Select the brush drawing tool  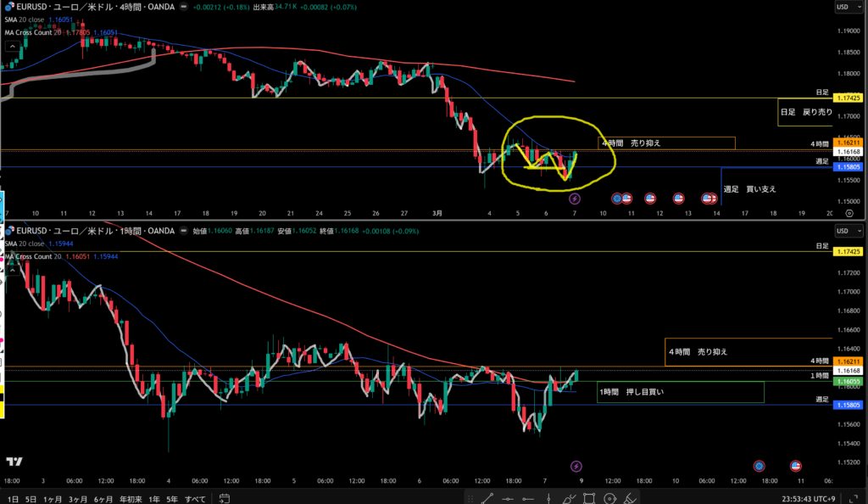564,498
